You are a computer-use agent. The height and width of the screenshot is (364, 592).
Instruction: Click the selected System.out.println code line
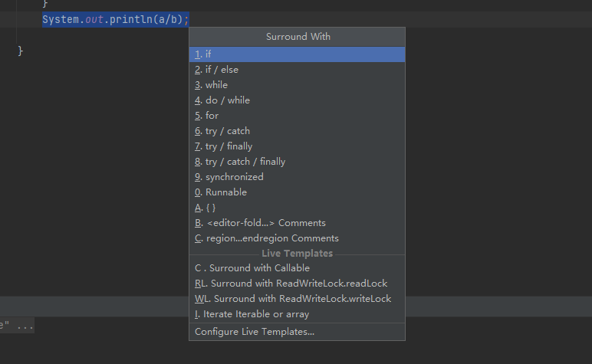click(x=115, y=19)
